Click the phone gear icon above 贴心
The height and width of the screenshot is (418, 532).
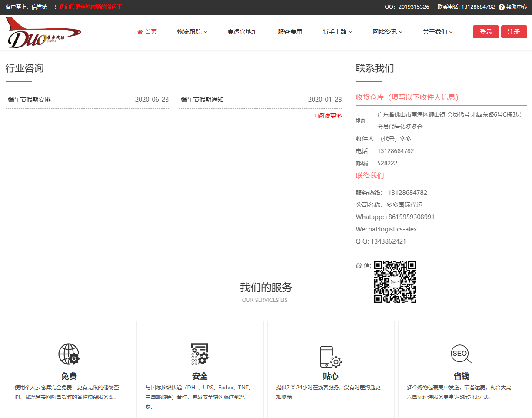tap(330, 356)
